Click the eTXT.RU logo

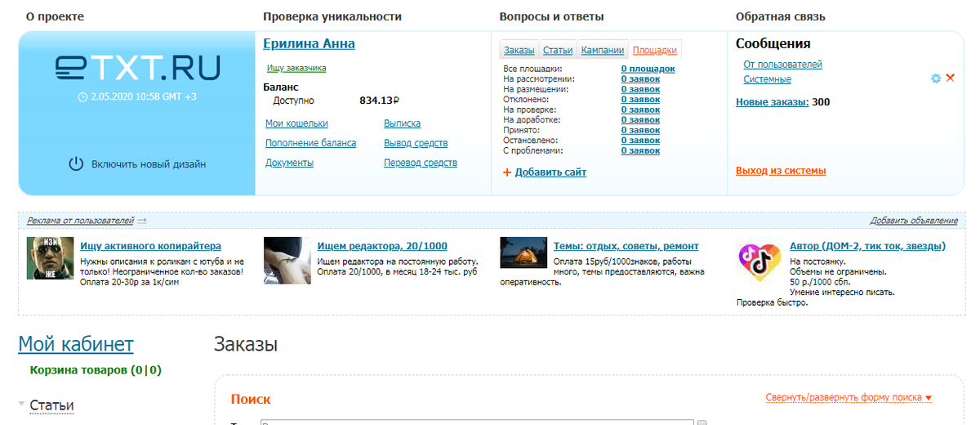coord(138,67)
